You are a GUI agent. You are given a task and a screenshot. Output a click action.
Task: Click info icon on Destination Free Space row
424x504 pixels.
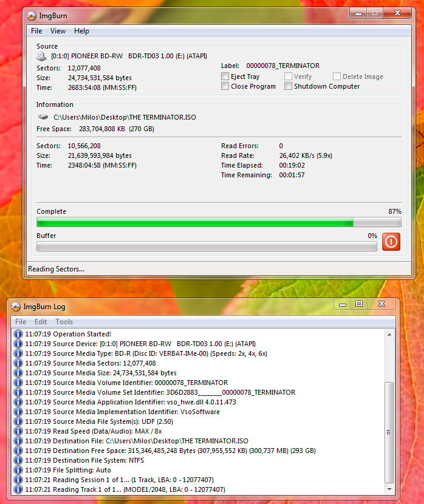pyautogui.click(x=18, y=451)
